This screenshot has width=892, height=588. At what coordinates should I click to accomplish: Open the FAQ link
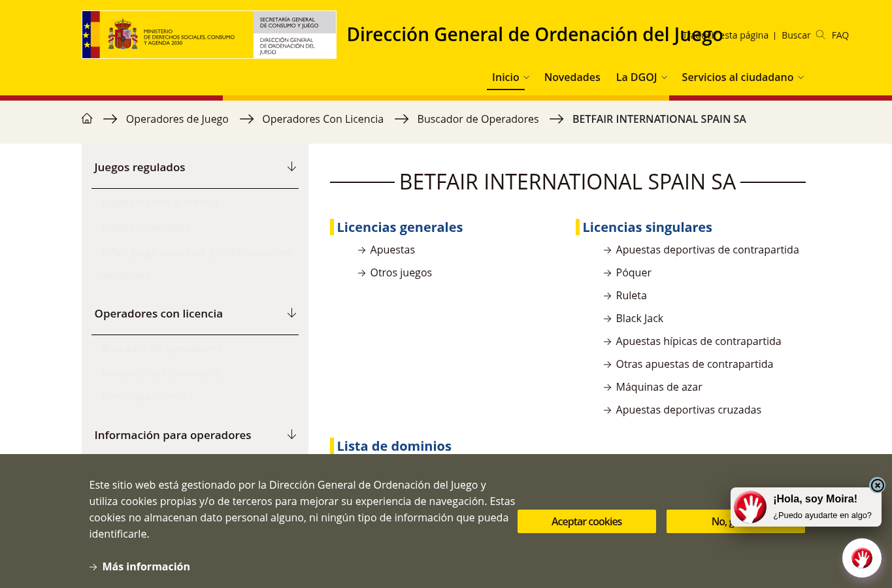840,35
